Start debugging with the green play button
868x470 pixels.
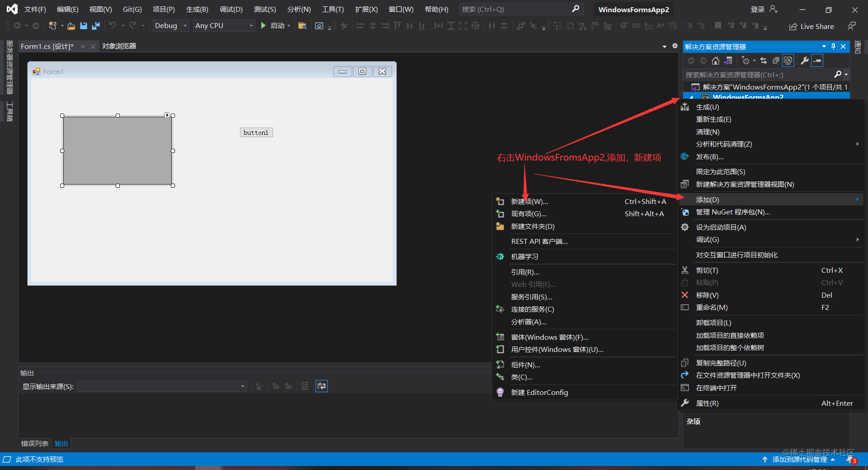click(263, 26)
